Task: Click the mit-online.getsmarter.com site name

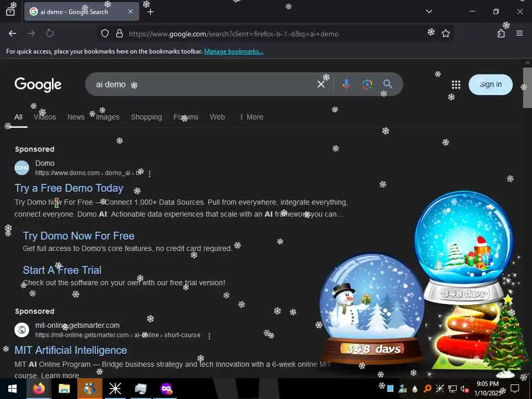Action: (x=77, y=325)
